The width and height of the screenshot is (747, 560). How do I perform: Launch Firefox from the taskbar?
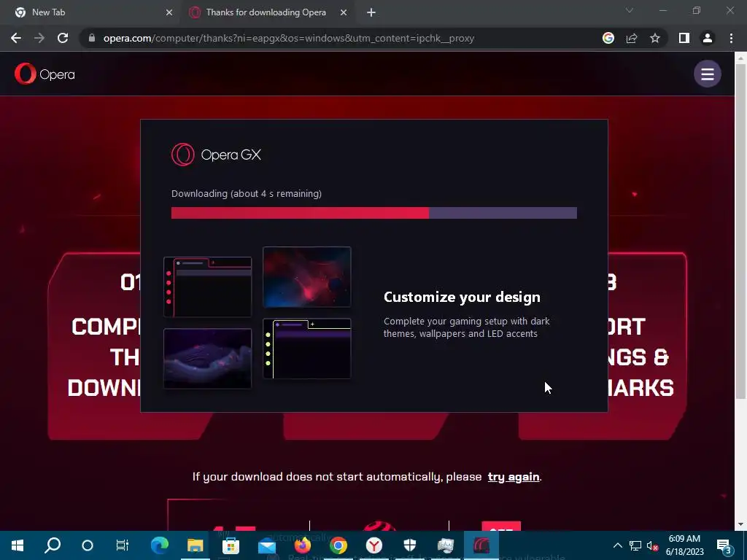303,545
